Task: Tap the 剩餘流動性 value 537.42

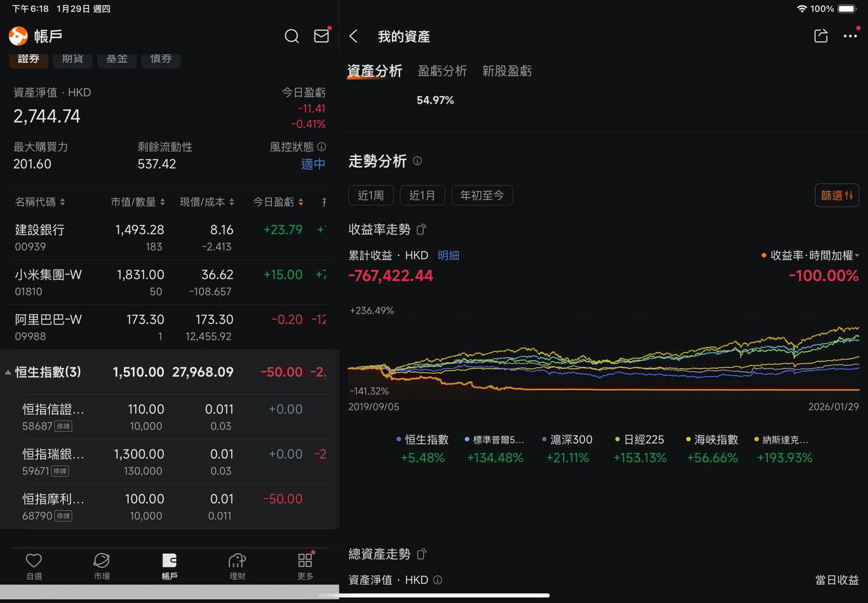Action: [157, 164]
